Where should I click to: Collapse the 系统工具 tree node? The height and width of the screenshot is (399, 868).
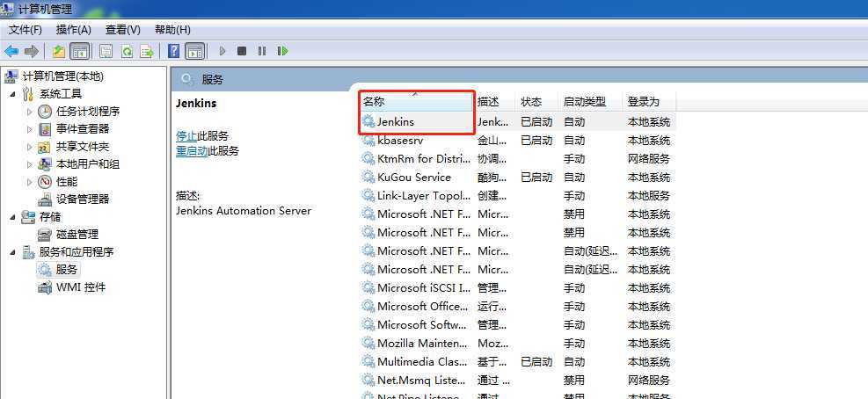[12, 94]
